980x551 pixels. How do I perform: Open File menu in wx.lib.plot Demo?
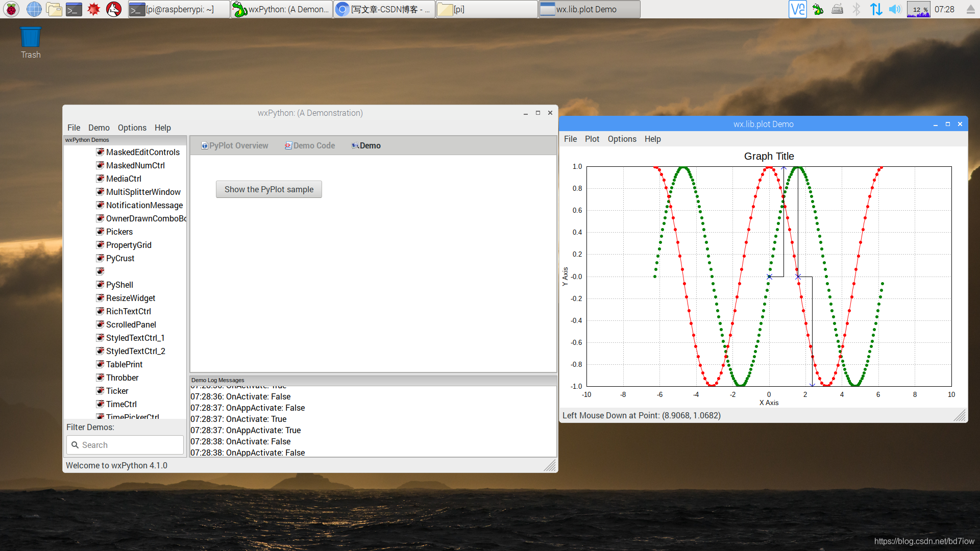tap(570, 139)
